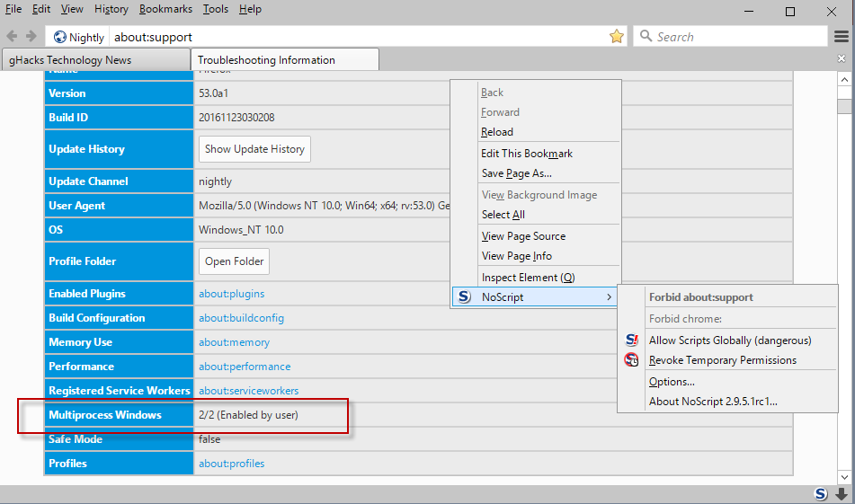Click the Open Folder button
This screenshot has width=855, height=504.
(234, 261)
